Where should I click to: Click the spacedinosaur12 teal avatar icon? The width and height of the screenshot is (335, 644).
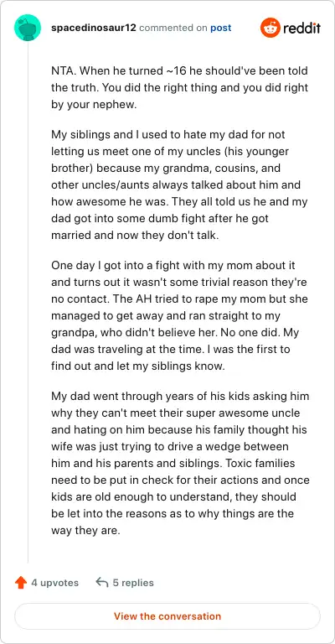click(28, 28)
